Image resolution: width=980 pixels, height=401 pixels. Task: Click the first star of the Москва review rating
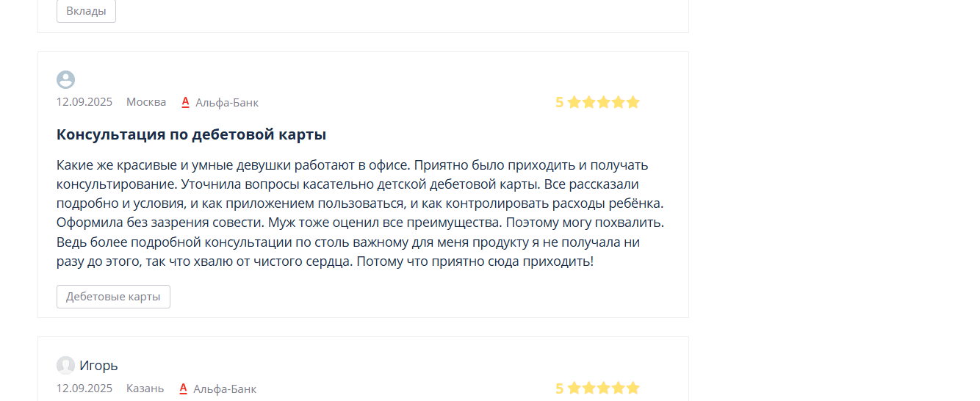pyautogui.click(x=574, y=102)
